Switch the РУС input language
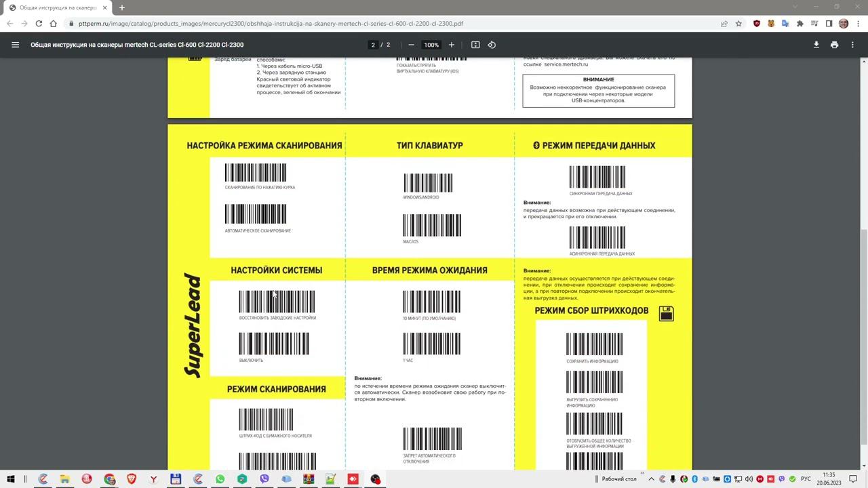 [x=806, y=479]
